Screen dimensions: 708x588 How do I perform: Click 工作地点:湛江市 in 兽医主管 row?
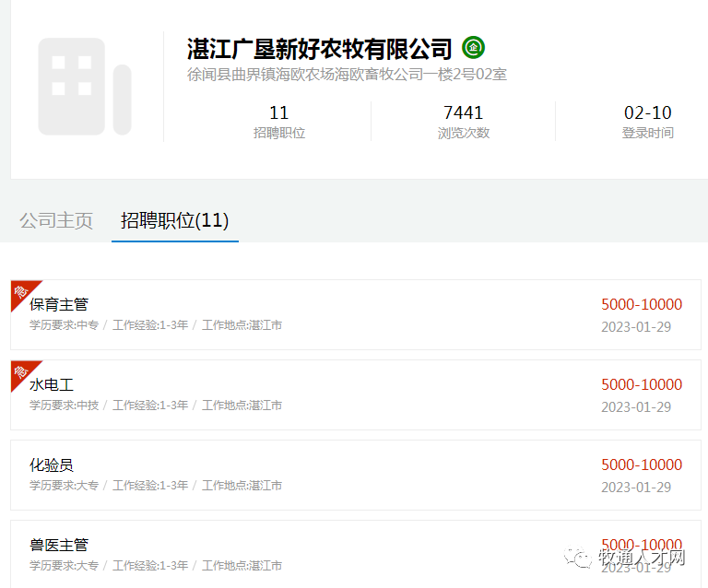[x=242, y=566]
